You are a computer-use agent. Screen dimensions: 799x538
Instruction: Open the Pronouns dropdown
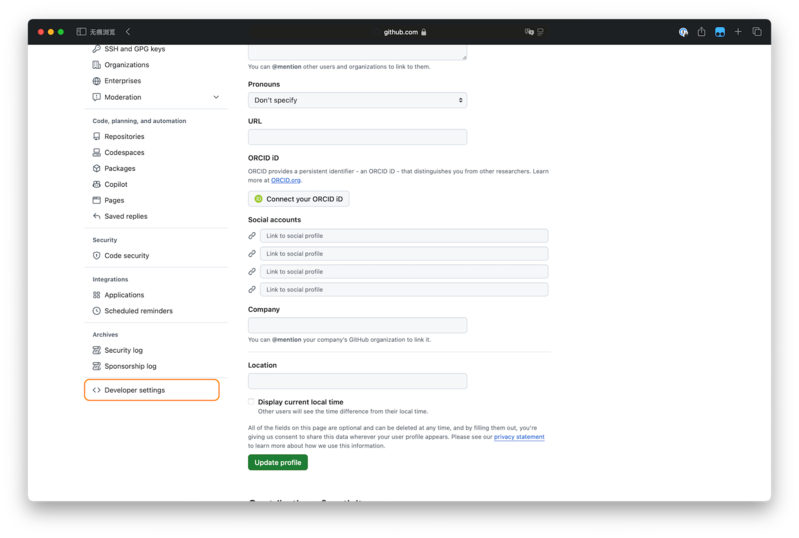click(357, 100)
